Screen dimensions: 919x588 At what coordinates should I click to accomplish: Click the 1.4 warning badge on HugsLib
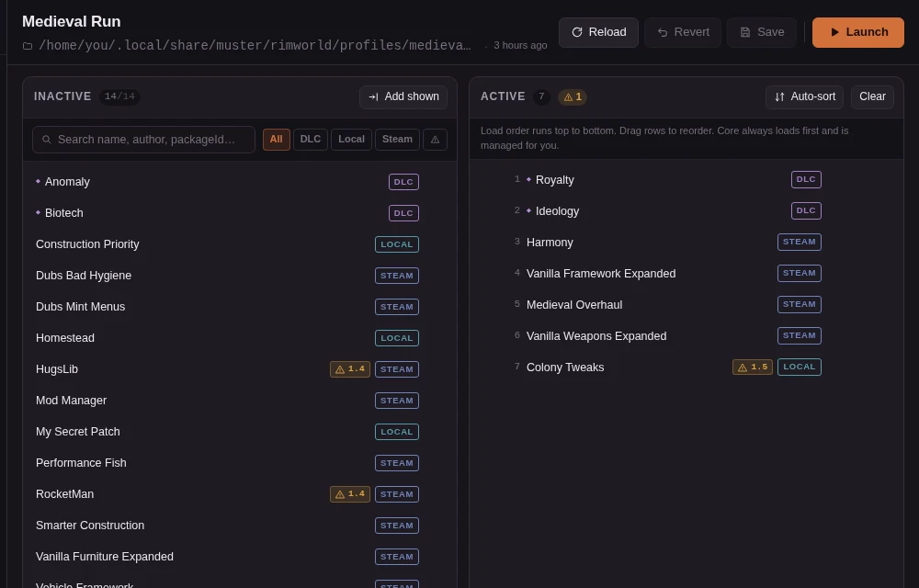(350, 369)
